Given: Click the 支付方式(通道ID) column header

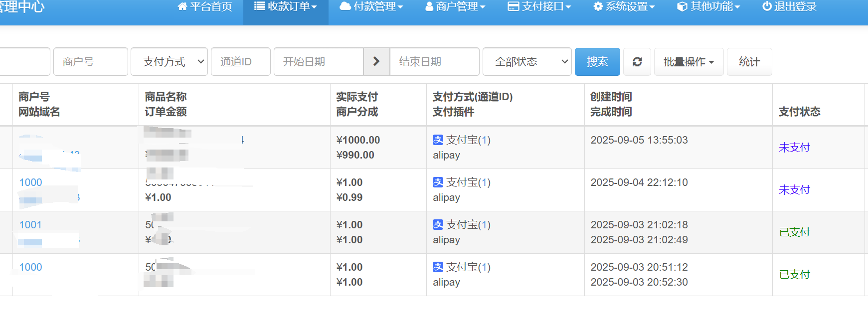Looking at the screenshot, I should 472,97.
